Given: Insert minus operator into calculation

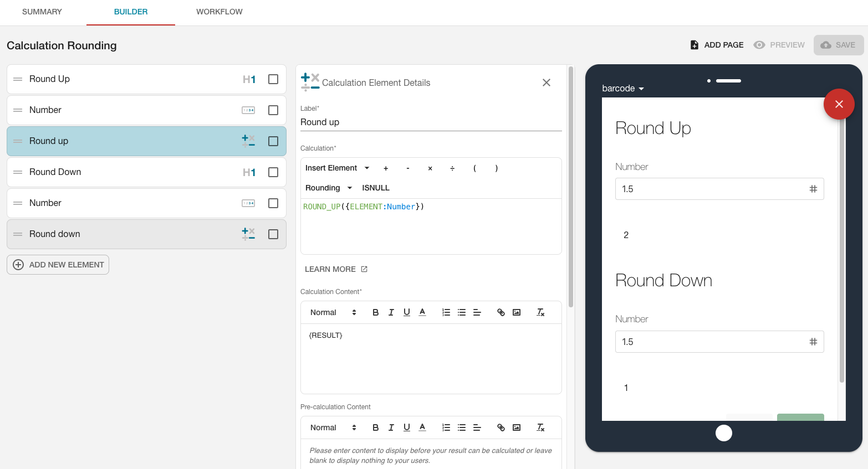Looking at the screenshot, I should [x=408, y=168].
